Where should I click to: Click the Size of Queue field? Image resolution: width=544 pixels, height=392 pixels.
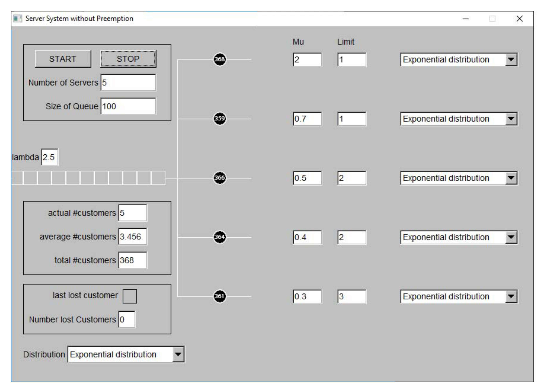pos(128,106)
